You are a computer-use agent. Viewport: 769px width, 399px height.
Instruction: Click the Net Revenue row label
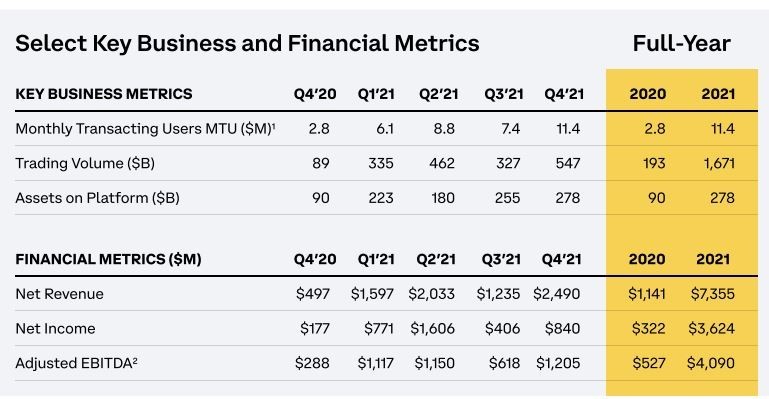click(x=59, y=294)
